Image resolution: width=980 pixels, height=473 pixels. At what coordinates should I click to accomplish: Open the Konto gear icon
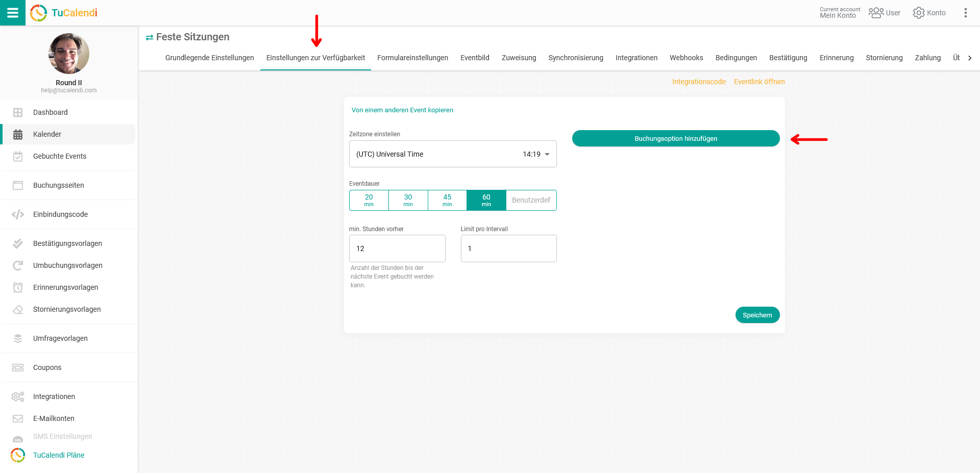tap(918, 13)
